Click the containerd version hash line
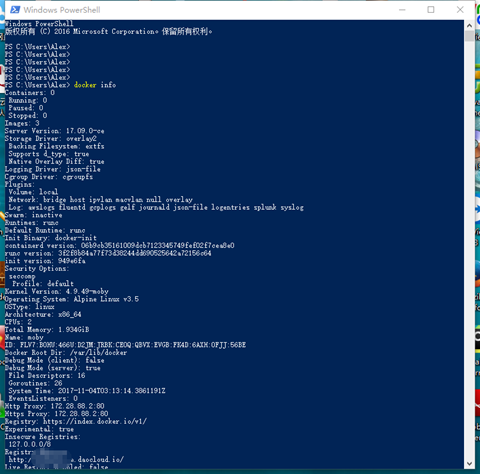The width and height of the screenshot is (480, 474). pyautogui.click(x=120, y=246)
